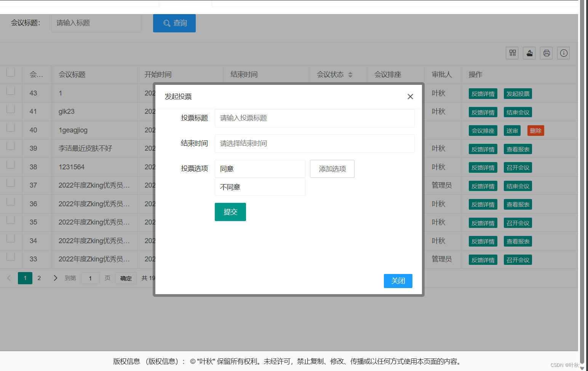Screen dimensions: 588x371
Task: Click 结束会议 for meeting 41
Action: pyautogui.click(x=518, y=112)
